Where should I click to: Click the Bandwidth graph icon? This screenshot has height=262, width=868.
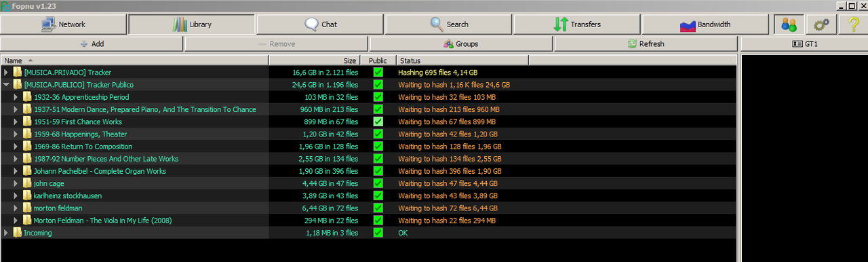click(x=688, y=25)
